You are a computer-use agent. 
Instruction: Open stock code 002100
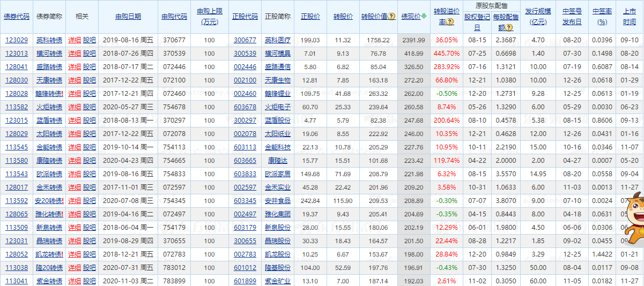245,80
